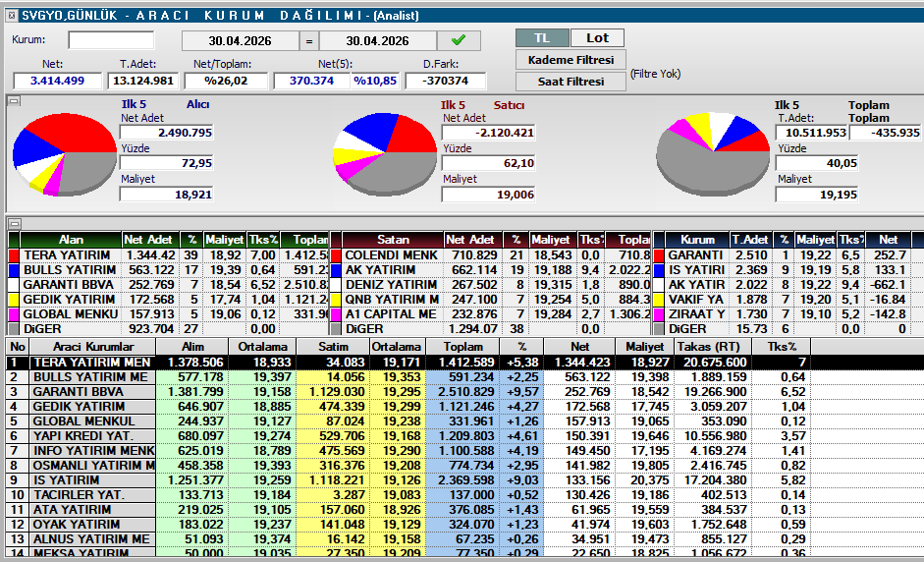Viewport: 924px width, 562px height.
Task: Select GARANTI BBVA row in main table
Action: pos(465,392)
